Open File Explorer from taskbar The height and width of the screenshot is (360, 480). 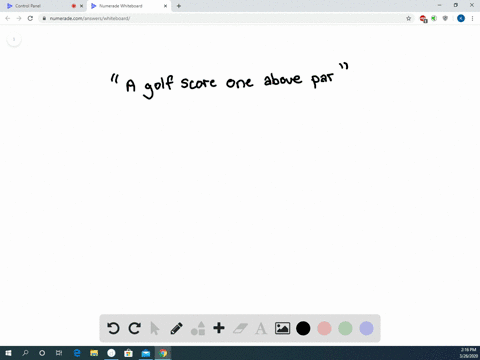coord(94,353)
